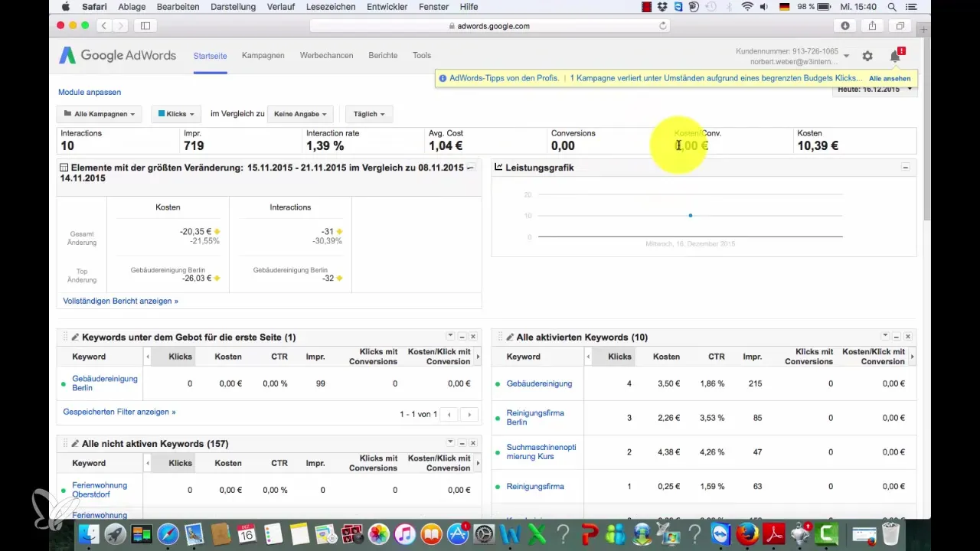This screenshot has height=551, width=980.
Task: Close the Alle nicht aktiven Keywords module
Action: point(473,443)
